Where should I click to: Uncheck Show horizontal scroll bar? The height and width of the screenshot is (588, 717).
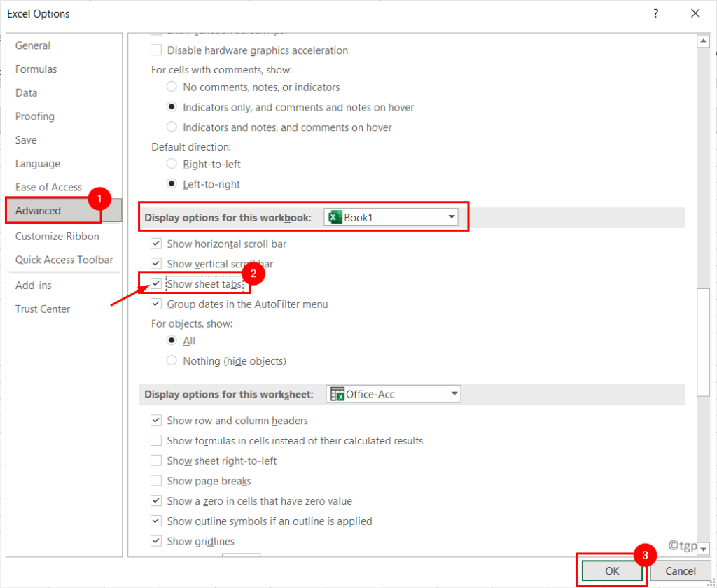(155, 243)
